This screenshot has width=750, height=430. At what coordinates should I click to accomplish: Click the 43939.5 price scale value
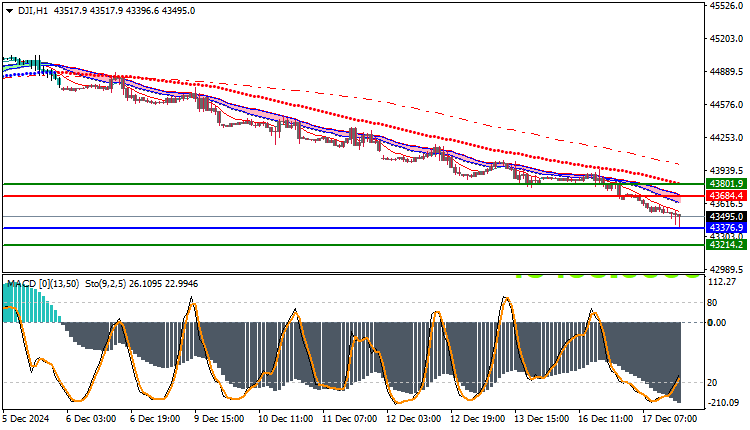coord(727,170)
